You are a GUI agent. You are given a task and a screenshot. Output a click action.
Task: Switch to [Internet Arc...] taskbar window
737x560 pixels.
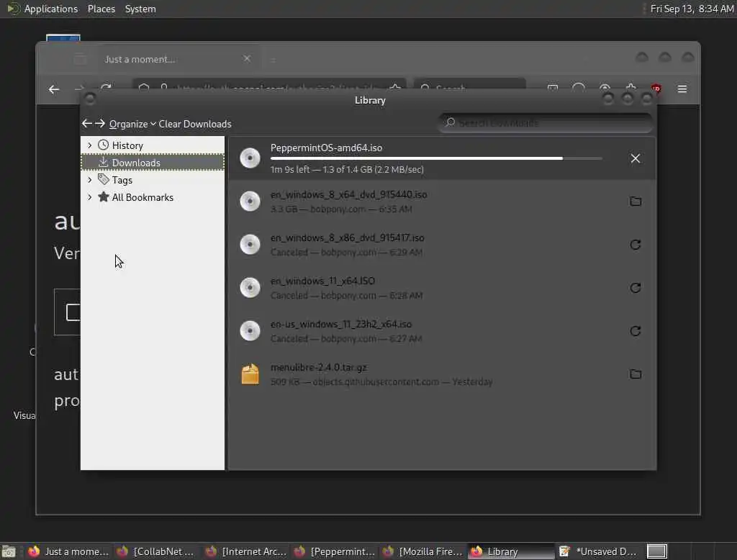click(x=245, y=551)
